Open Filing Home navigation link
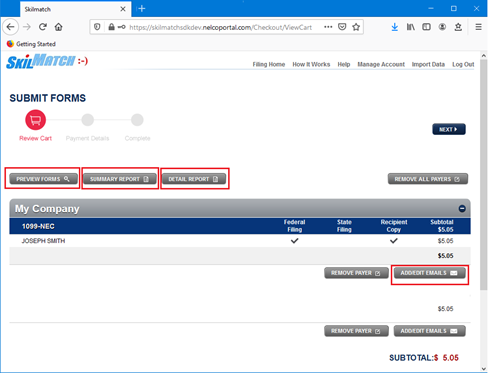The image size is (488, 373). (269, 64)
